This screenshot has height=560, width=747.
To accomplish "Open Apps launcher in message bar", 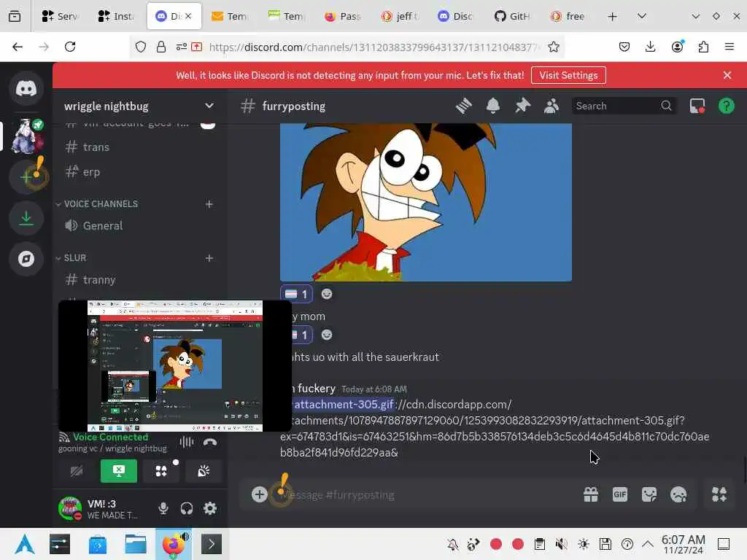I will [x=719, y=494].
